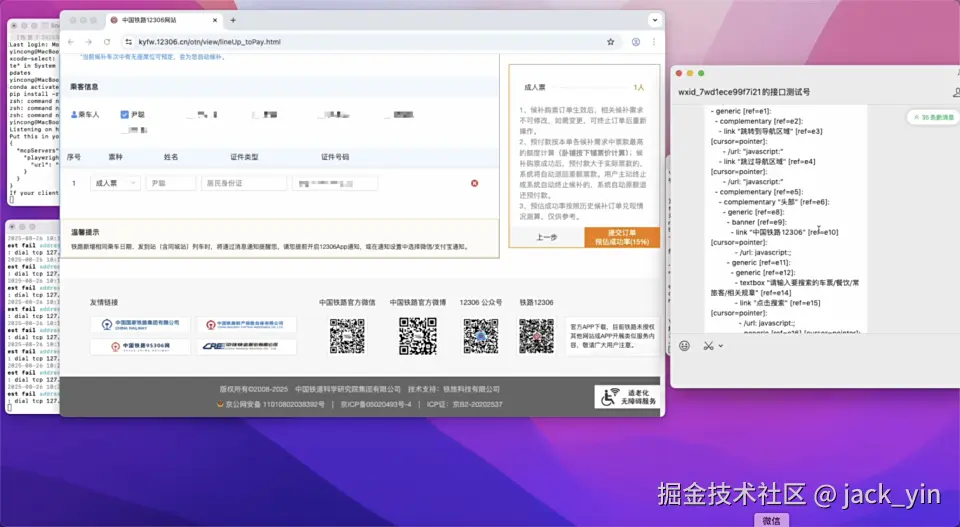
Task: Click the 铁路12306 app QR code
Action: [x=536, y=336]
